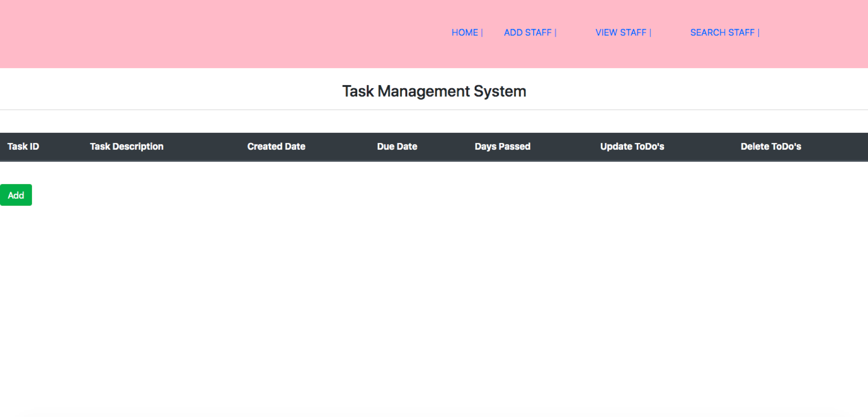This screenshot has height=417, width=868.
Task: Click the Created Date column header
Action: pyautogui.click(x=276, y=146)
